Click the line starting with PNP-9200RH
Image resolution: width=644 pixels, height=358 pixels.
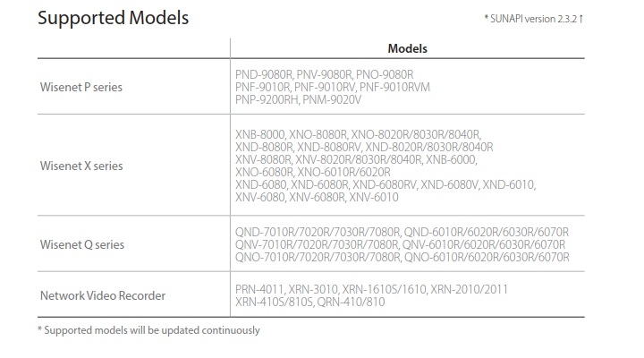(x=308, y=99)
